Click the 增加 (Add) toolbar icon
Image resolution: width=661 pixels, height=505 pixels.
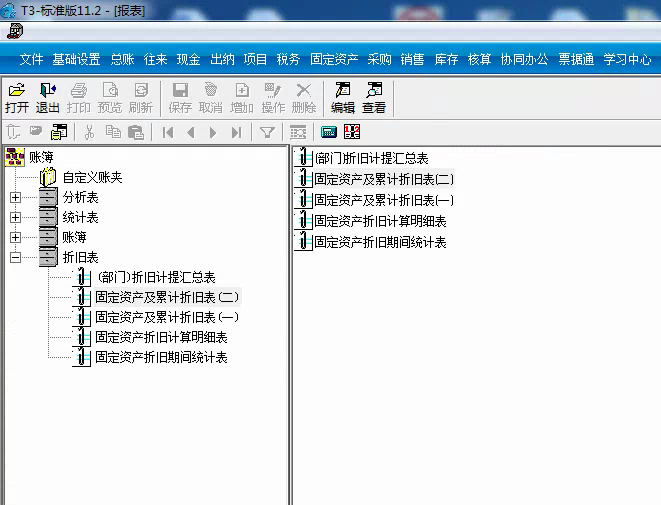coord(242,98)
